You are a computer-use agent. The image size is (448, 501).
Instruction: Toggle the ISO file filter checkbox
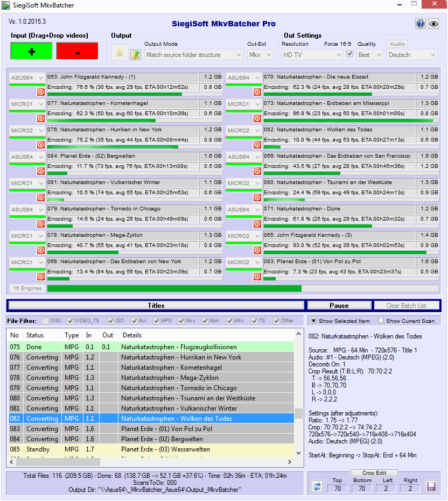click(110, 321)
